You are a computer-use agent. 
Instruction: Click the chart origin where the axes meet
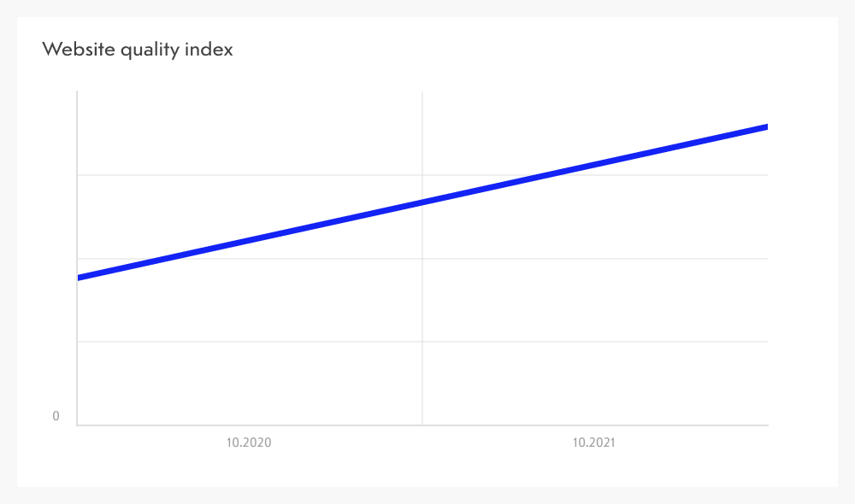tap(77, 425)
